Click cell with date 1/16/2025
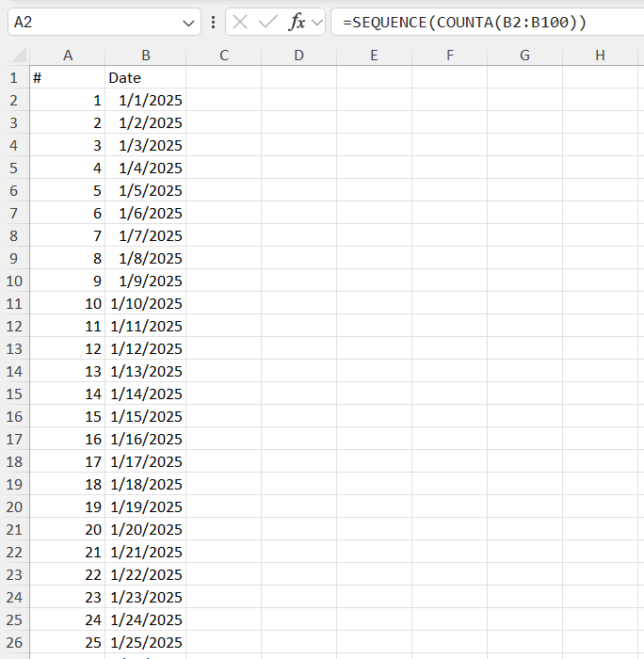 (145, 439)
